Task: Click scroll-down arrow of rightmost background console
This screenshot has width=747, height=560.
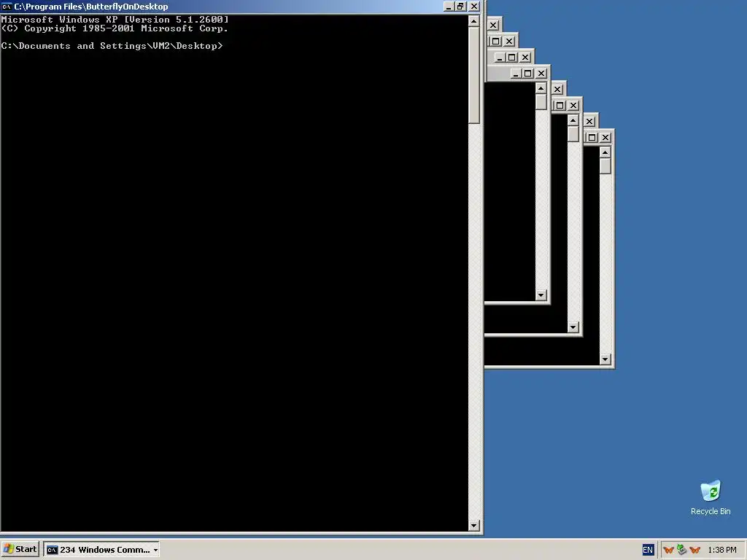Action: tap(605, 359)
